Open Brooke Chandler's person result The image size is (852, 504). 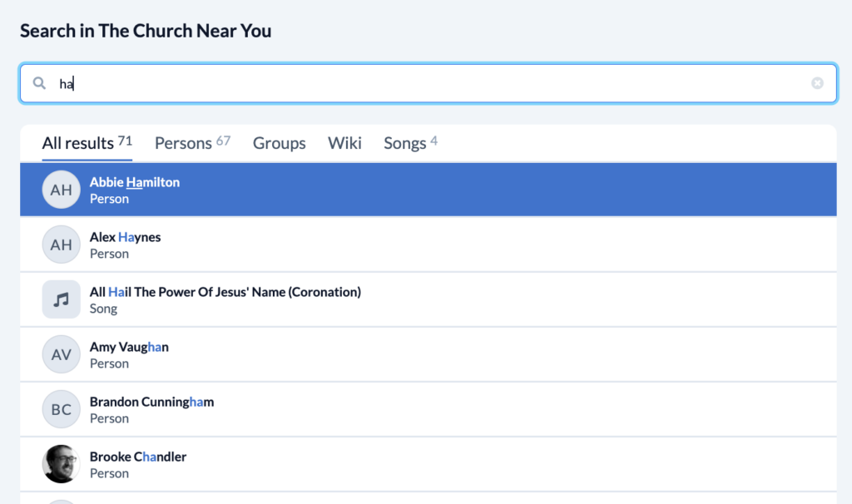(x=428, y=464)
